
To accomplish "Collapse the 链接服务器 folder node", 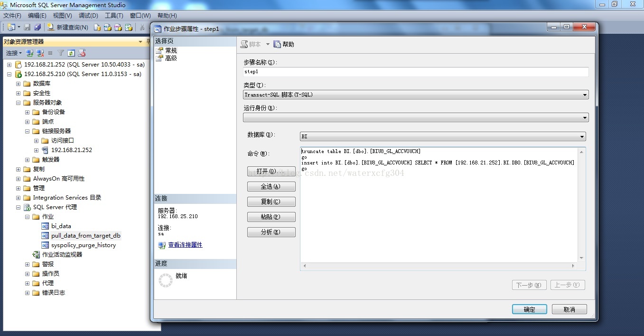I will click(x=27, y=131).
